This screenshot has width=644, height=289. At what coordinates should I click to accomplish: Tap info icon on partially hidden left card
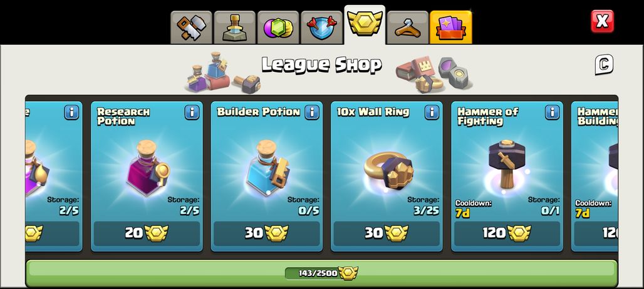pyautogui.click(x=71, y=112)
